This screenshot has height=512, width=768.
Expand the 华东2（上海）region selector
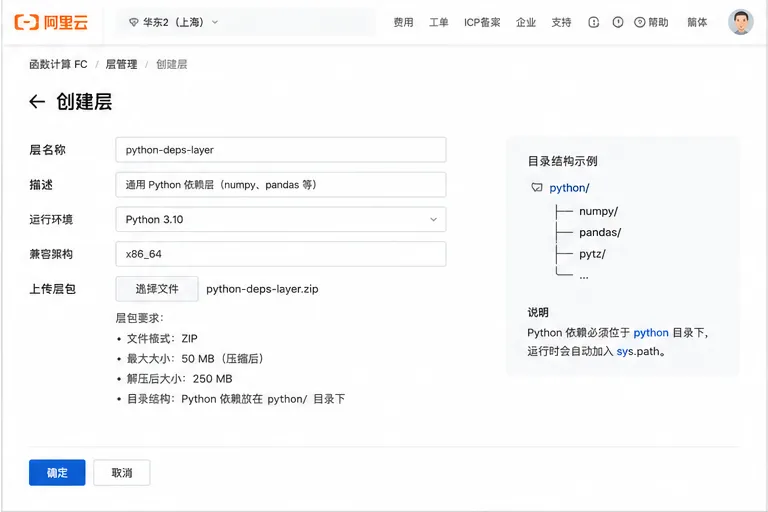click(173, 22)
